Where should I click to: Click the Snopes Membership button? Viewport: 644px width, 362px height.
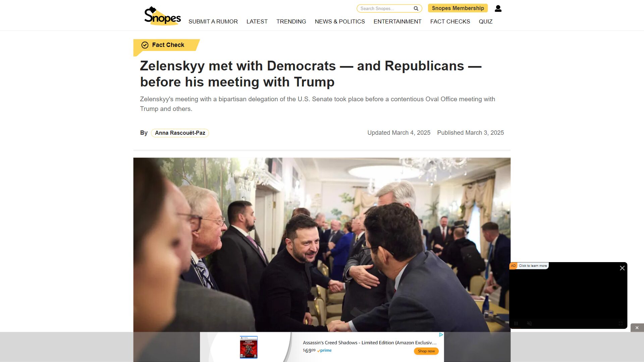[x=458, y=8]
